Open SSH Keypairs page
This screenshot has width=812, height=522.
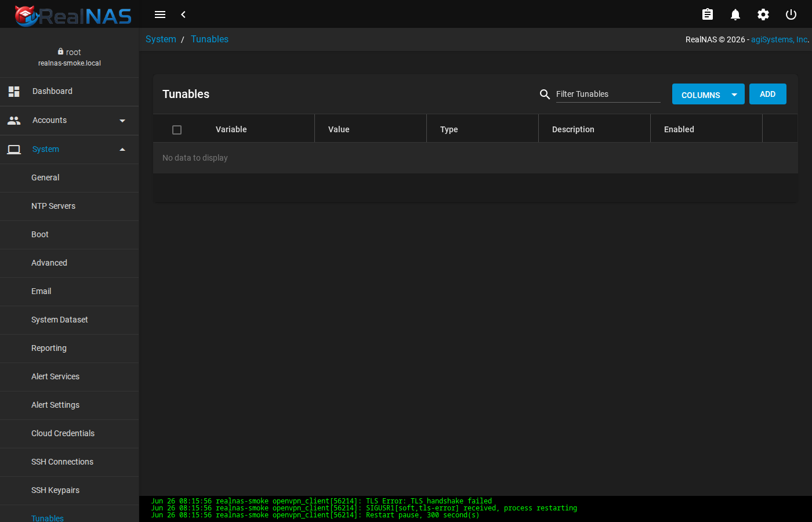pyautogui.click(x=70, y=490)
